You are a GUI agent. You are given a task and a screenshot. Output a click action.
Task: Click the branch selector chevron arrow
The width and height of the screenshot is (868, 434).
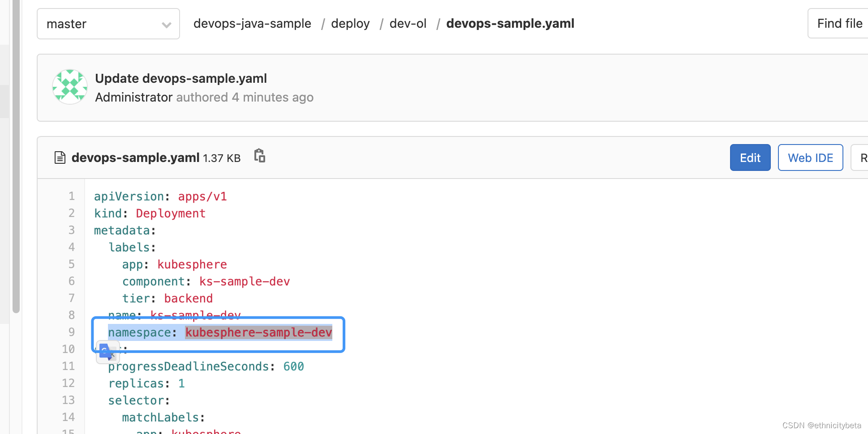tap(166, 24)
